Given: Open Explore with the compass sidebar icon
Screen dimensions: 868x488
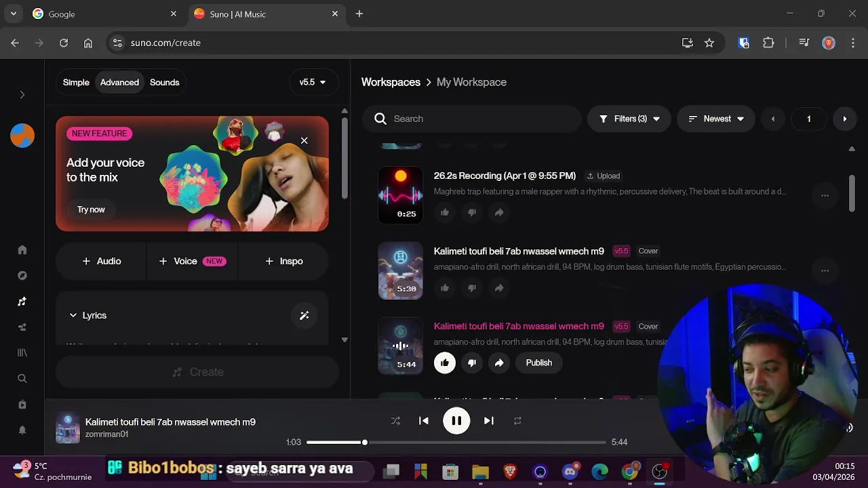Looking at the screenshot, I should click(x=22, y=276).
